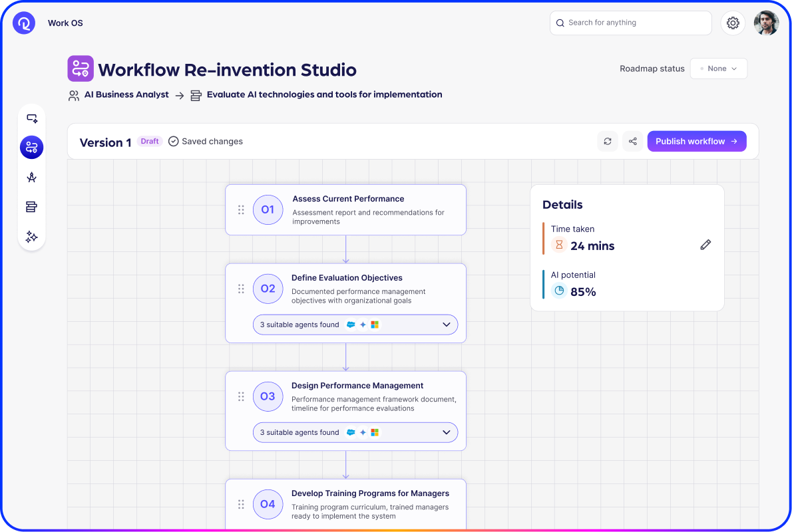792x532 pixels.
Task: Expand suitable agents for Define Evaluation Objectives
Action: coord(446,325)
